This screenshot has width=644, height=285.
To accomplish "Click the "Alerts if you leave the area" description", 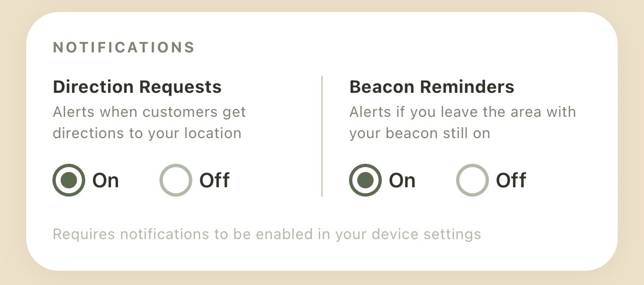I will point(463,122).
